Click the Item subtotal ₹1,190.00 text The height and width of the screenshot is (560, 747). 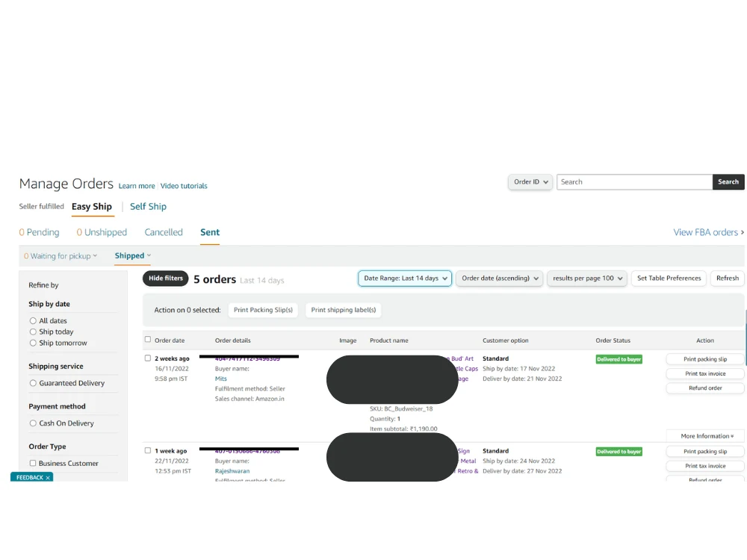point(403,429)
